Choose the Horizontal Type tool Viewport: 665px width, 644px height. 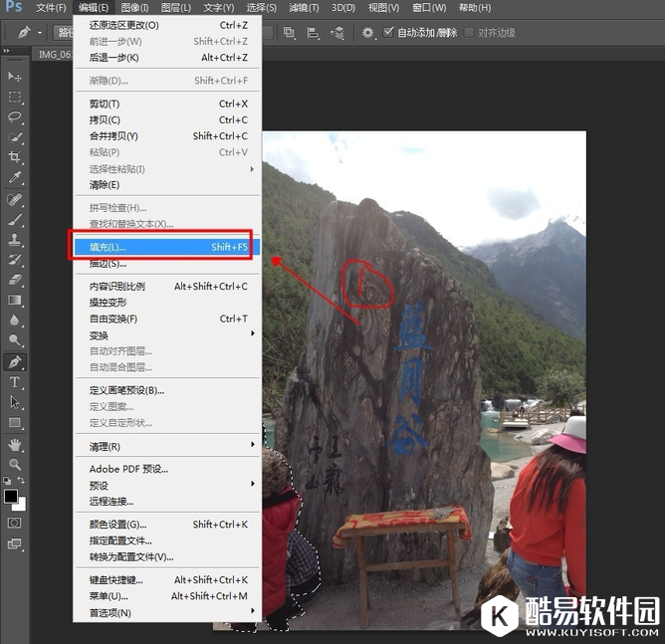15,382
